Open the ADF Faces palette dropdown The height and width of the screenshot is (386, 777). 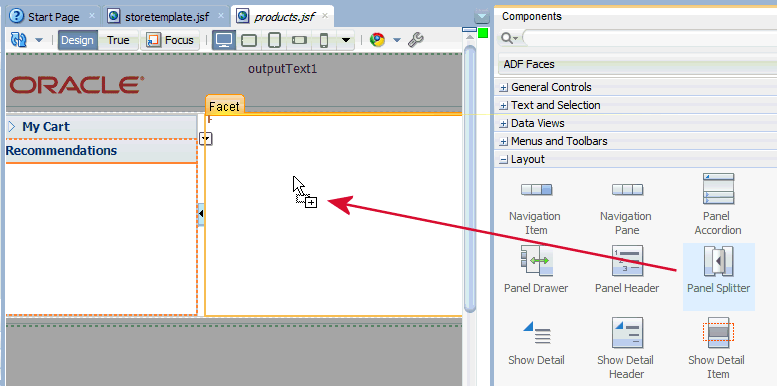click(637, 64)
